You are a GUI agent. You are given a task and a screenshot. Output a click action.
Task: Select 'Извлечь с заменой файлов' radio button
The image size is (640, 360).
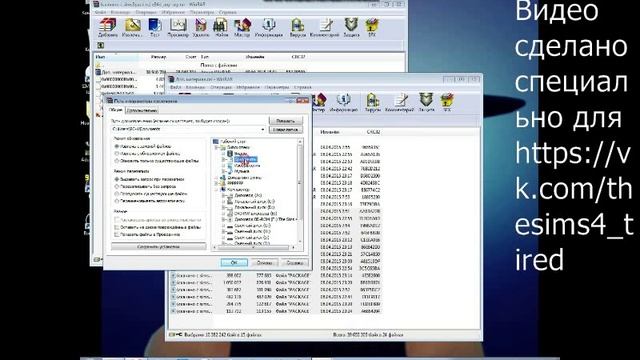(117, 146)
